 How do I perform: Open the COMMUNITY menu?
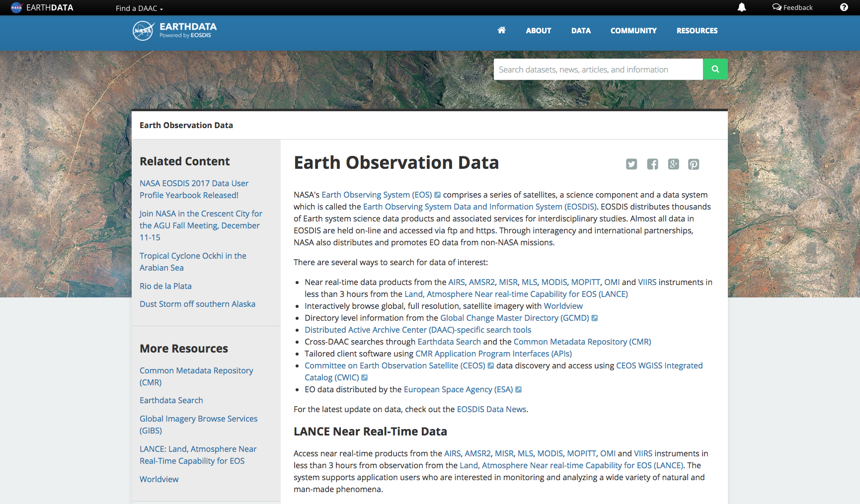tap(633, 31)
